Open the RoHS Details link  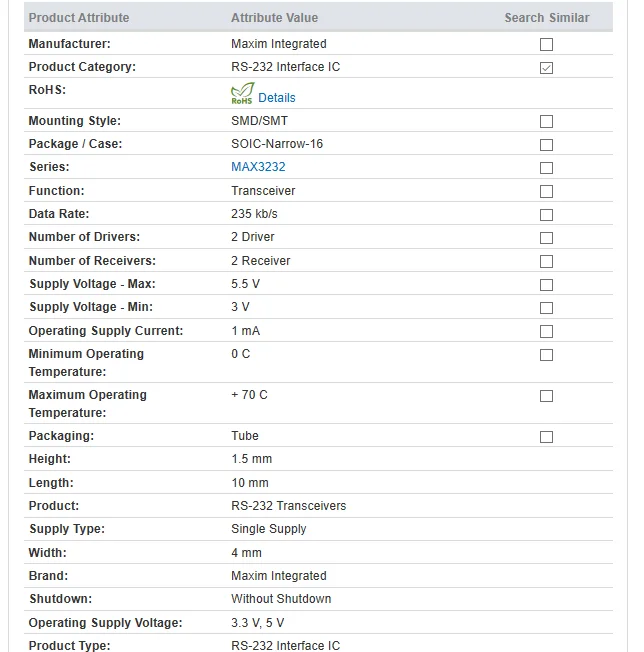click(x=276, y=98)
